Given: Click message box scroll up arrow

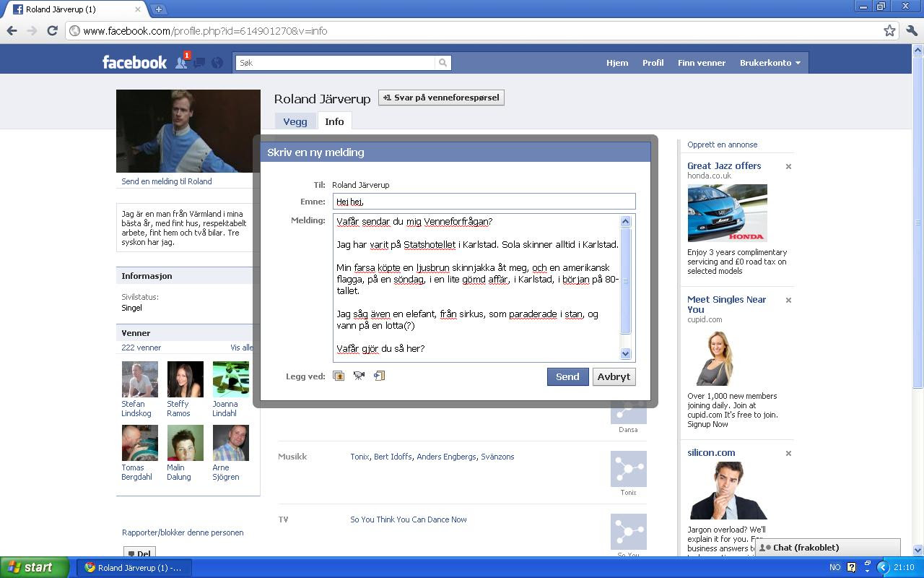Looking at the screenshot, I should pyautogui.click(x=626, y=221).
